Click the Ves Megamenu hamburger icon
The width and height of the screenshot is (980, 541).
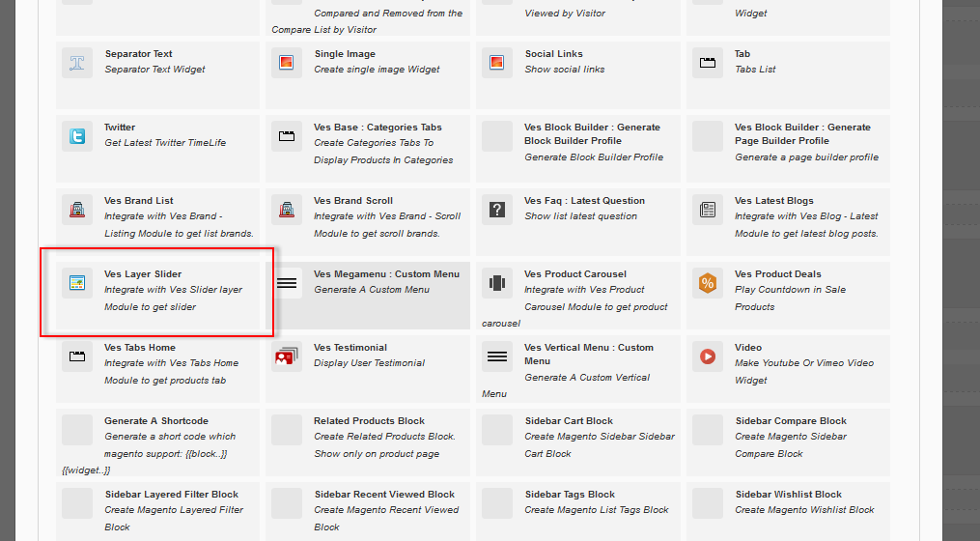point(287,283)
